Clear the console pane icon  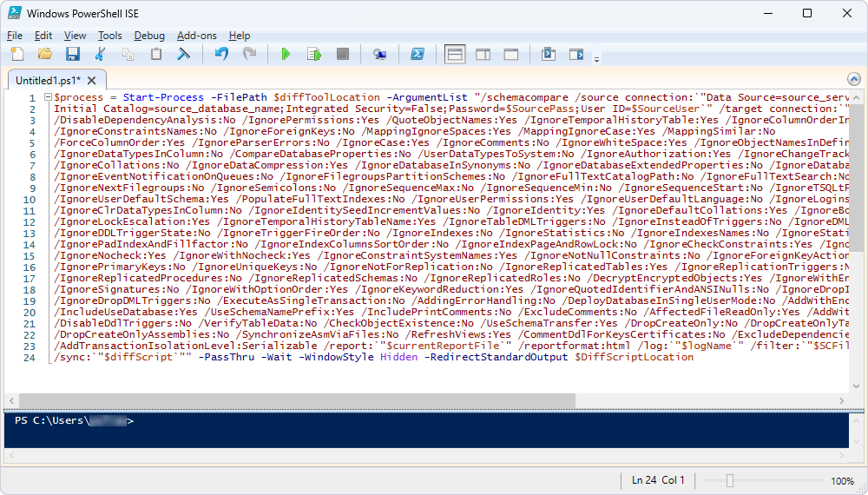click(184, 54)
